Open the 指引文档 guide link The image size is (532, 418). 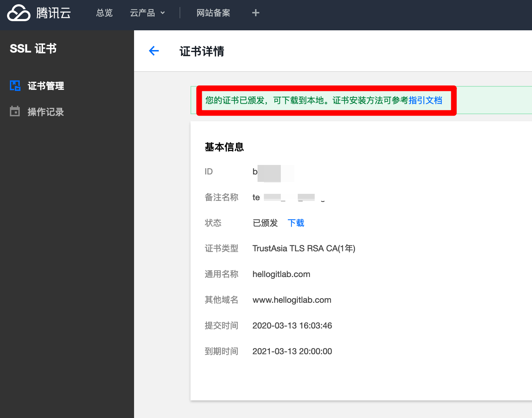point(425,100)
